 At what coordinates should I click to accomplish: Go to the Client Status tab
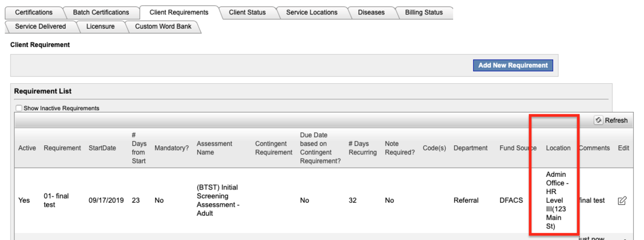(x=247, y=12)
